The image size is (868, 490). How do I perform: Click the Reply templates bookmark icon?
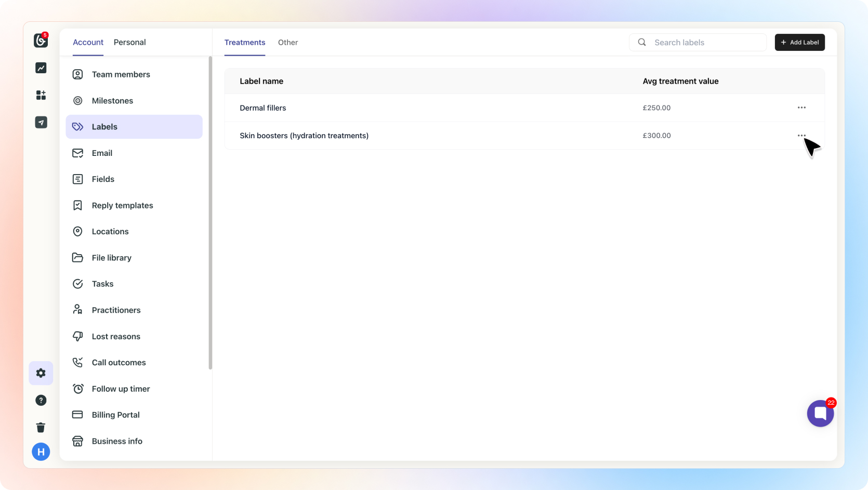77,205
